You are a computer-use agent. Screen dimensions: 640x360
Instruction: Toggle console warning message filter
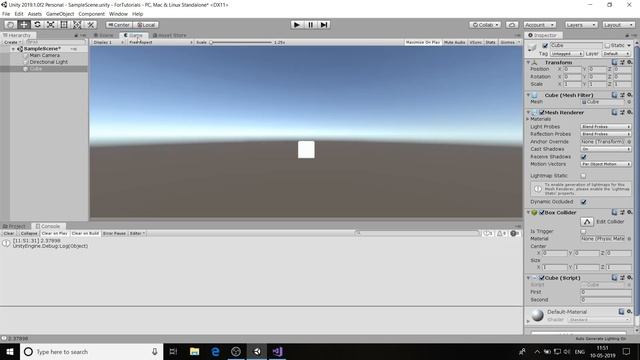click(501, 233)
